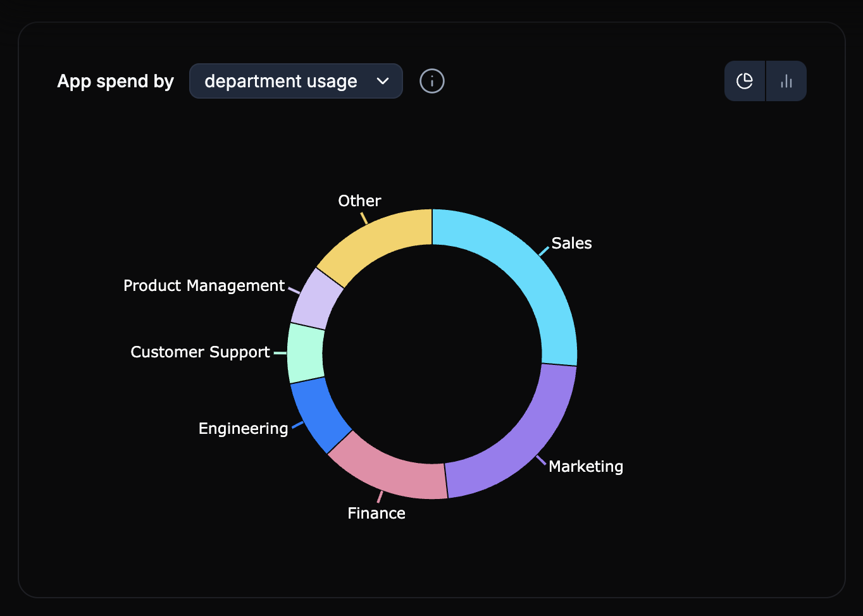
Task: Click the info icon beside the dropdown
Action: click(x=432, y=81)
